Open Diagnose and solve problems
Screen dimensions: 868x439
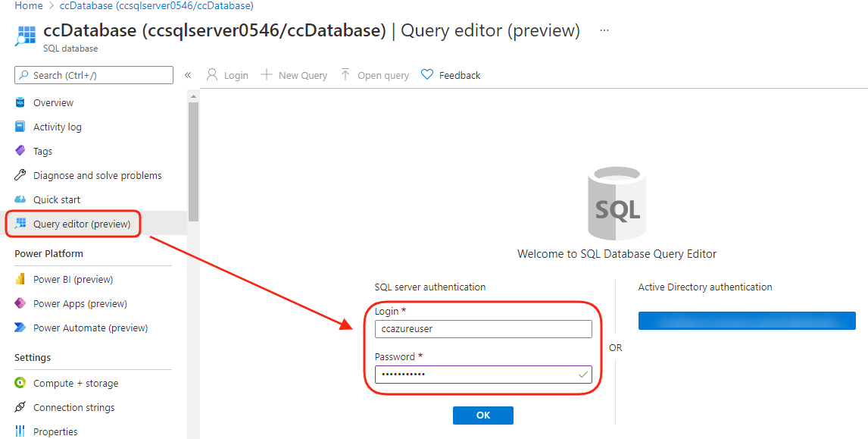point(98,176)
